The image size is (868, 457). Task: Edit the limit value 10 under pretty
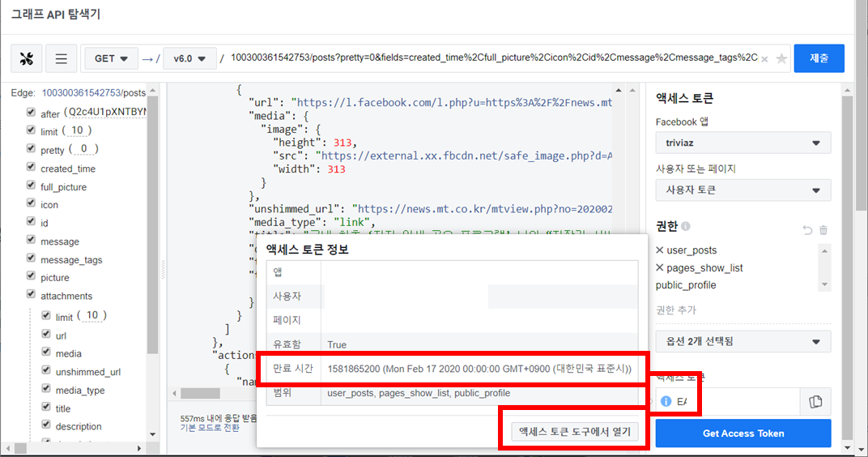[x=77, y=130]
